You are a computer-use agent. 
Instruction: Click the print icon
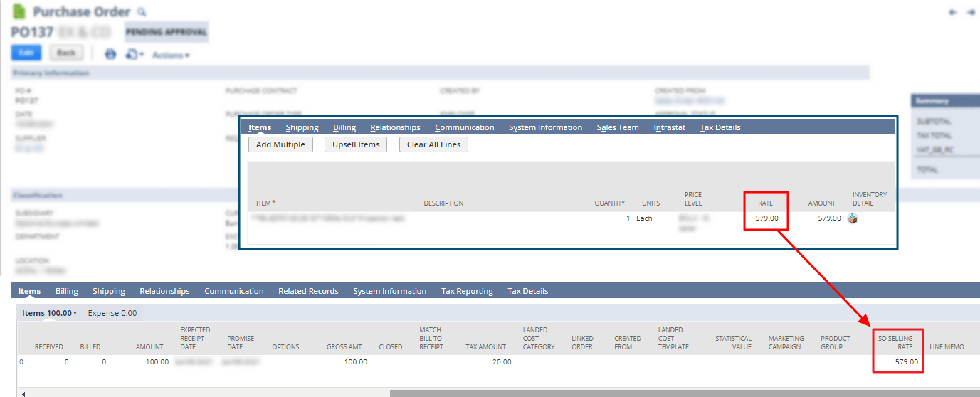point(110,54)
